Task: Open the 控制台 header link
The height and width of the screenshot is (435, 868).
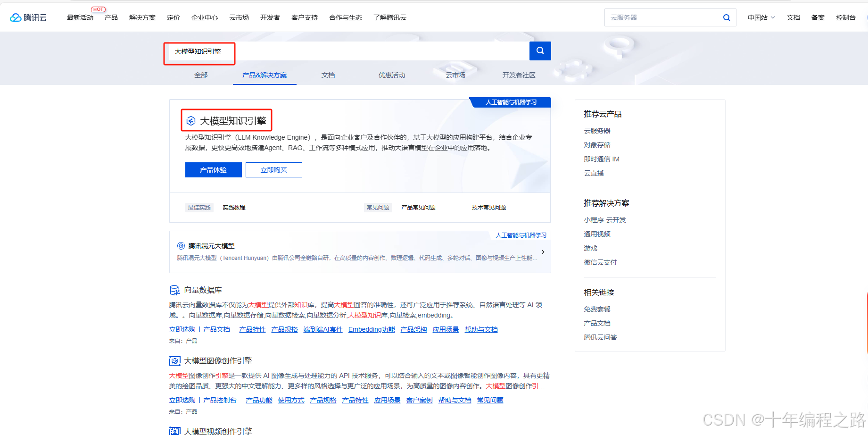Action: pos(846,17)
